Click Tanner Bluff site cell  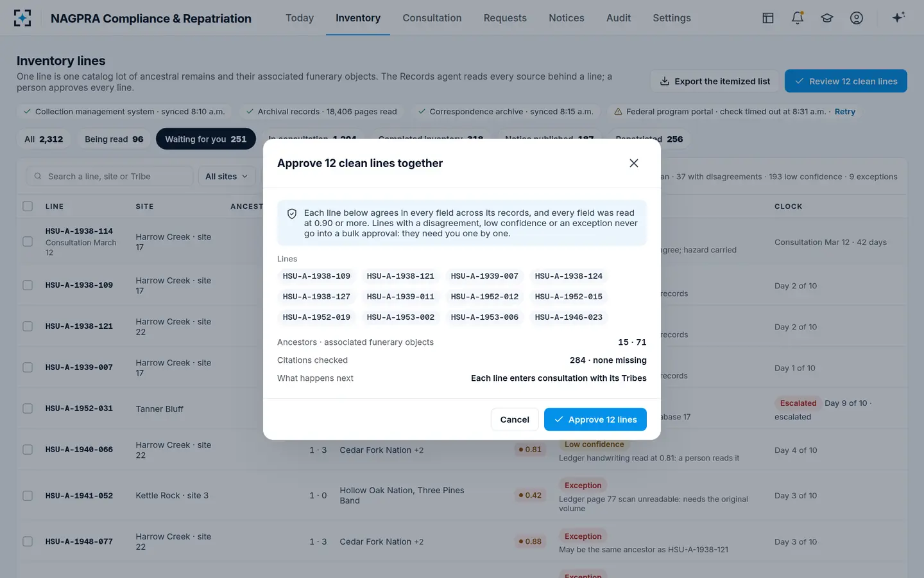pos(160,409)
